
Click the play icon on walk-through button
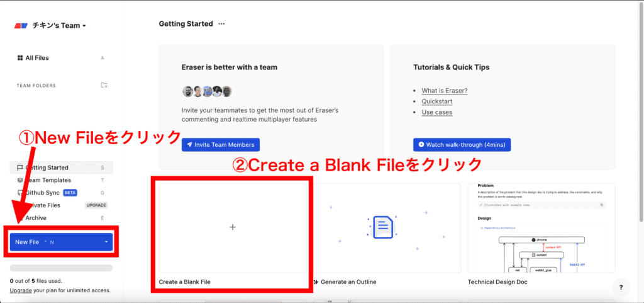[421, 145]
